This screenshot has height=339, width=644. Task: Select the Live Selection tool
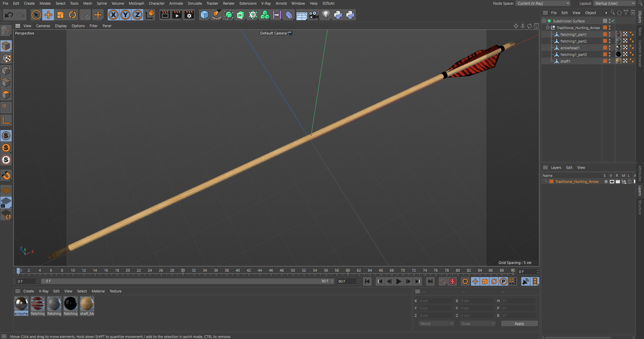(36, 15)
